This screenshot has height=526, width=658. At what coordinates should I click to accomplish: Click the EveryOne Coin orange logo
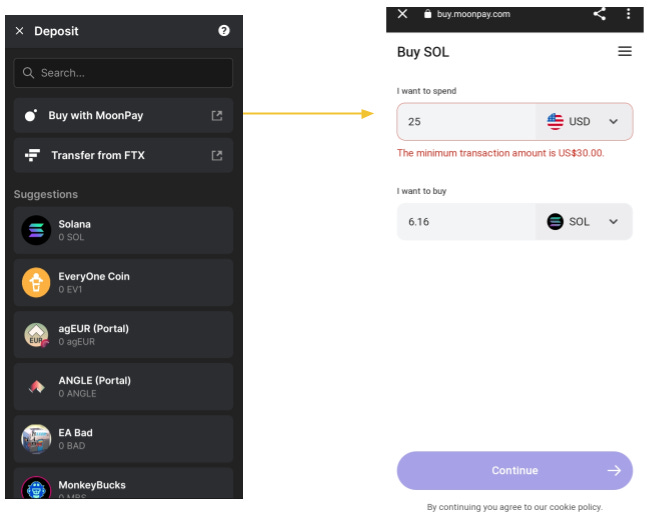pos(36,283)
